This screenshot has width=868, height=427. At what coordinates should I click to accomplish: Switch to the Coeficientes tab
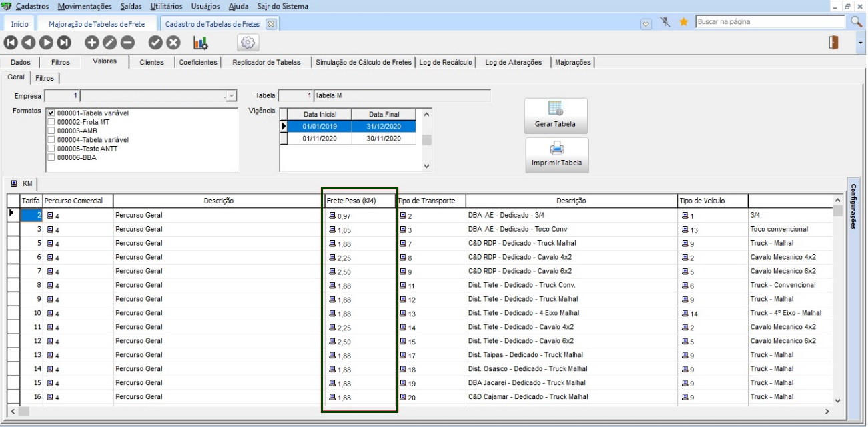pos(198,62)
